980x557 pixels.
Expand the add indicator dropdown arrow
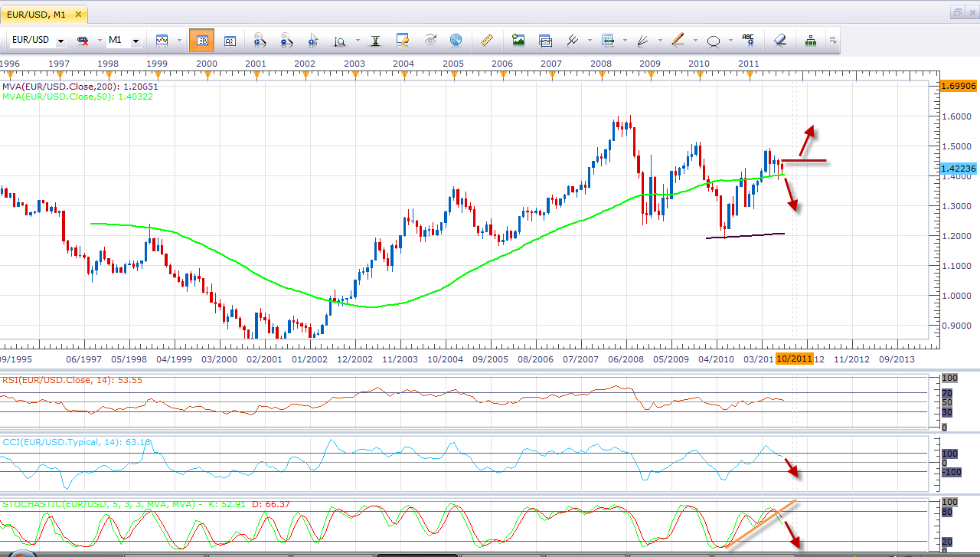625,41
